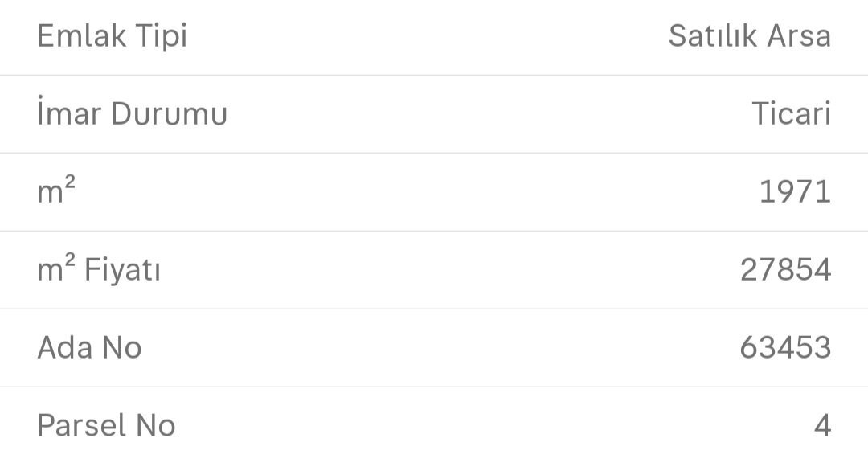
Task: Select the 27854 price value
Action: point(785,270)
